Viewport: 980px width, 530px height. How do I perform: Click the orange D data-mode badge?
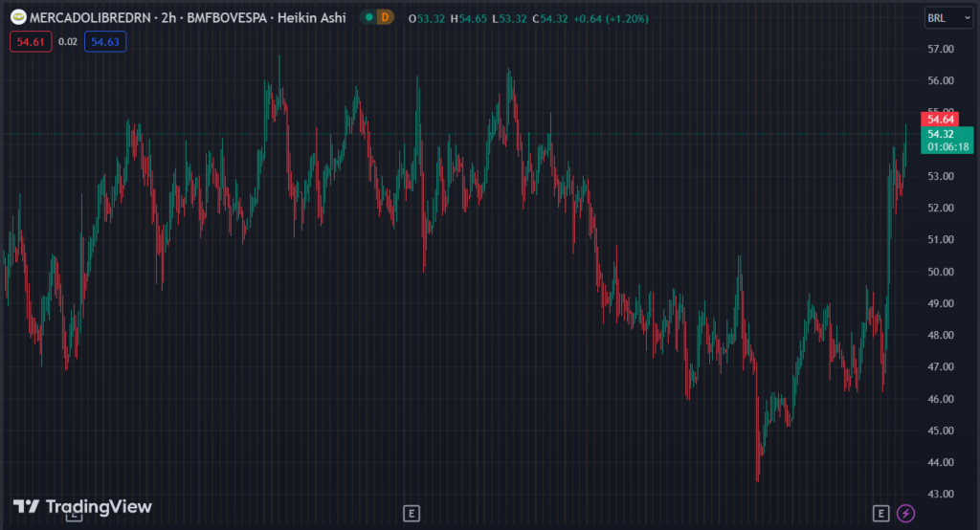pyautogui.click(x=385, y=17)
